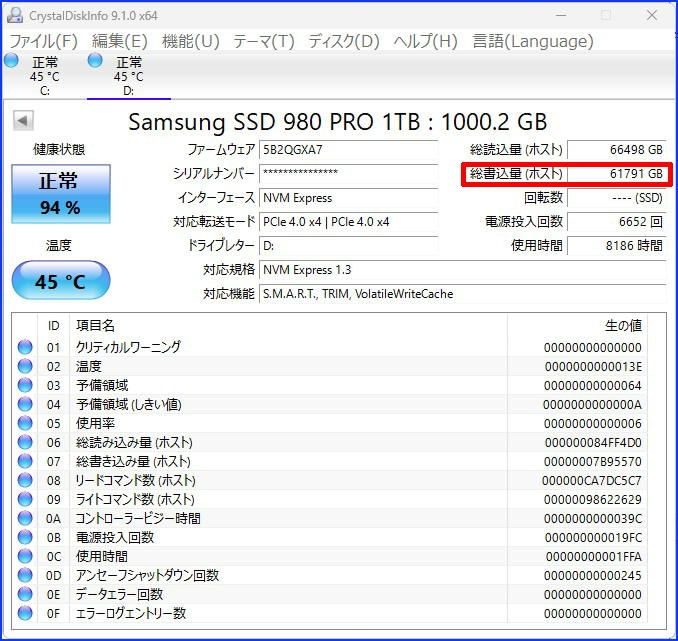Open the テーマ(T) menu
Image resolution: width=678 pixels, height=641 pixels.
[x=264, y=41]
